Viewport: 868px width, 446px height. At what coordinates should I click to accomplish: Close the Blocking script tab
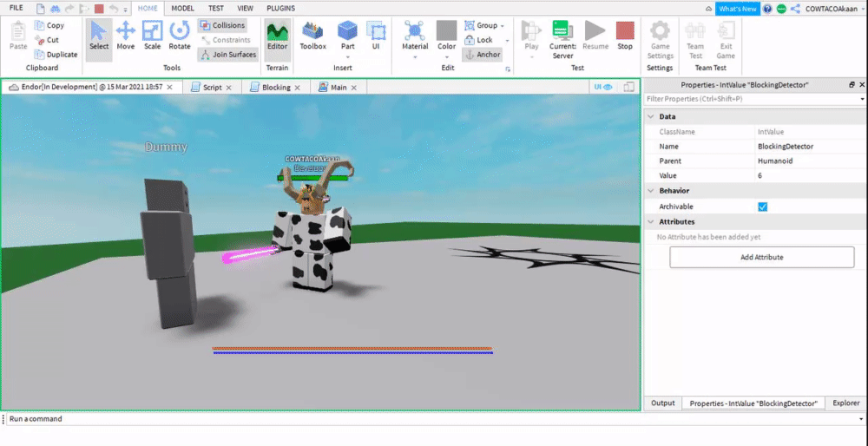[297, 88]
